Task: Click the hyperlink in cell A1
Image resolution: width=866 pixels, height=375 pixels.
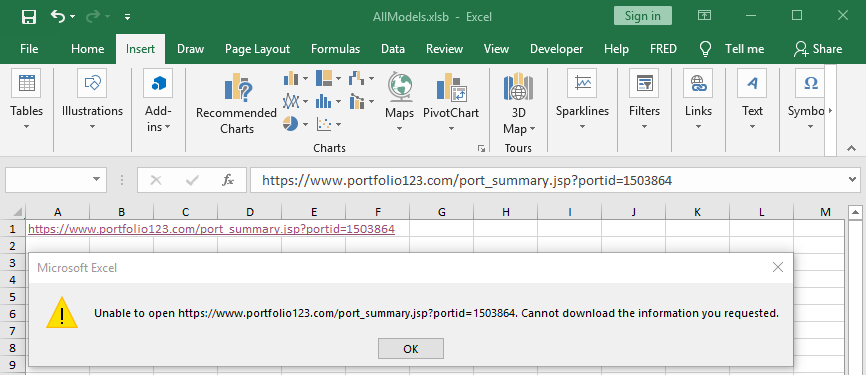Action: click(211, 229)
